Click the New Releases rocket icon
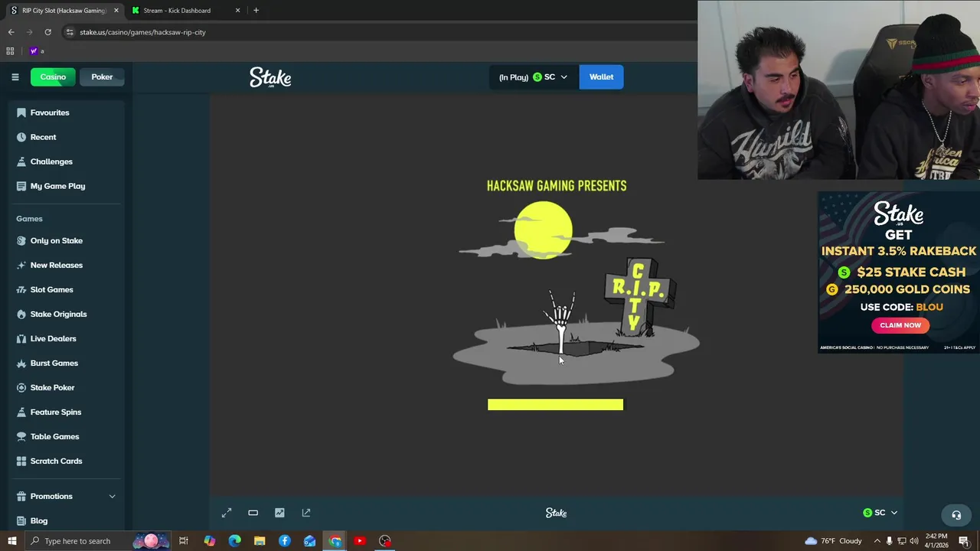The height and width of the screenshot is (551, 980). click(21, 265)
